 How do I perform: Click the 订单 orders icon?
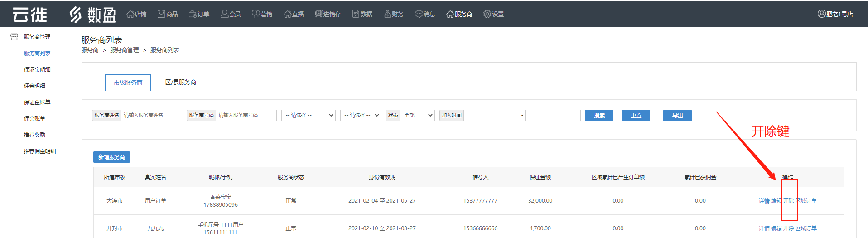tap(193, 14)
